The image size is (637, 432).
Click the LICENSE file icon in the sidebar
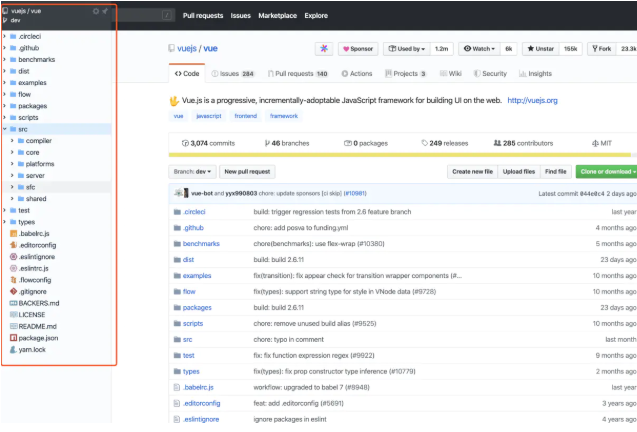pos(13,315)
